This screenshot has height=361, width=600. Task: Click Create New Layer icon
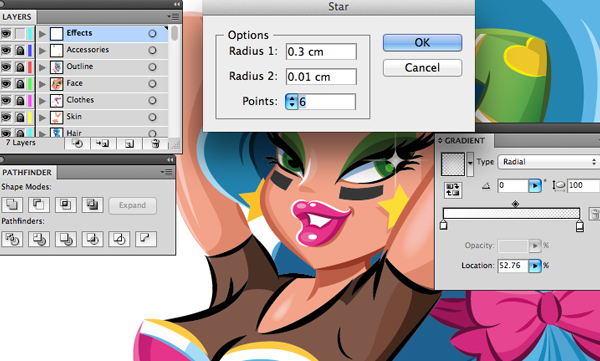129,144
